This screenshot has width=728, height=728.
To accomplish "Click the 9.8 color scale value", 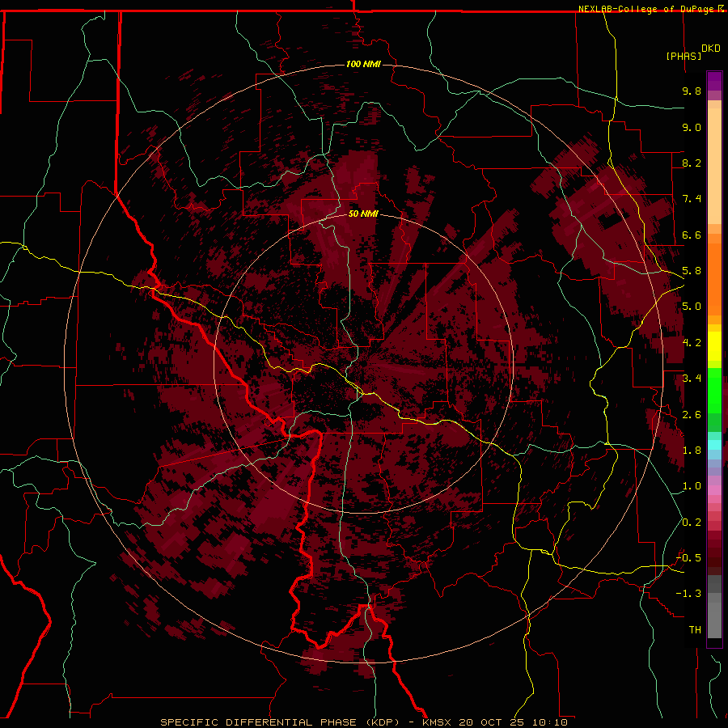I will point(692,91).
